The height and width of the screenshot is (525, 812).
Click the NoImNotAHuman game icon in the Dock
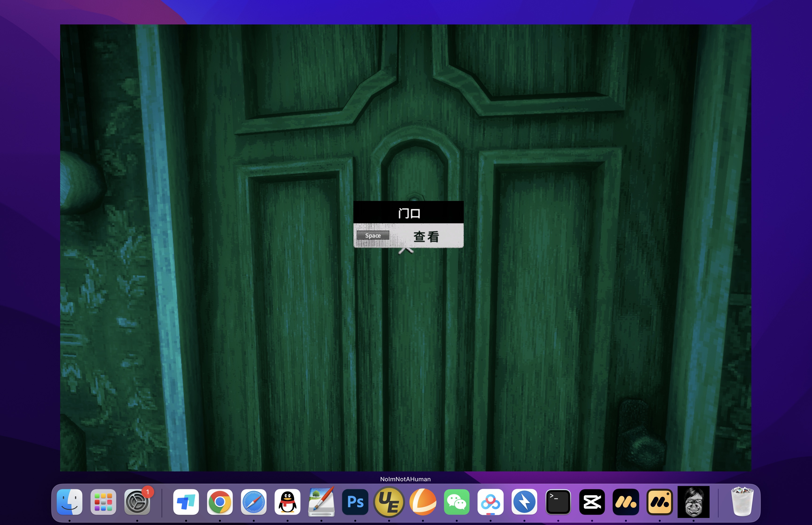[694, 502]
